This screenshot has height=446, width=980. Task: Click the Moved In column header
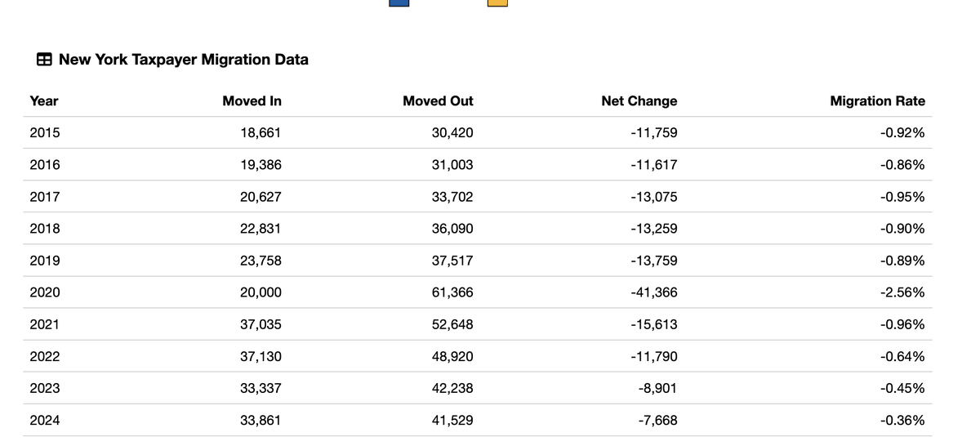click(x=252, y=101)
